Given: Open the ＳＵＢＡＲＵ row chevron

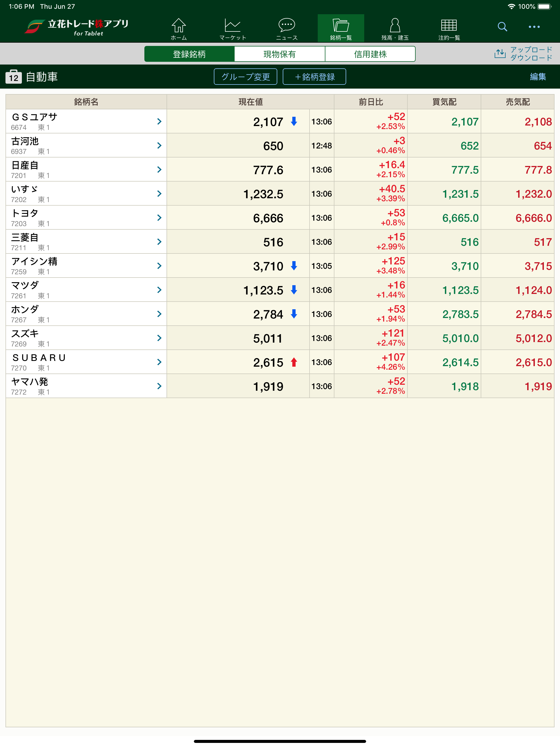Looking at the screenshot, I should tap(159, 362).
